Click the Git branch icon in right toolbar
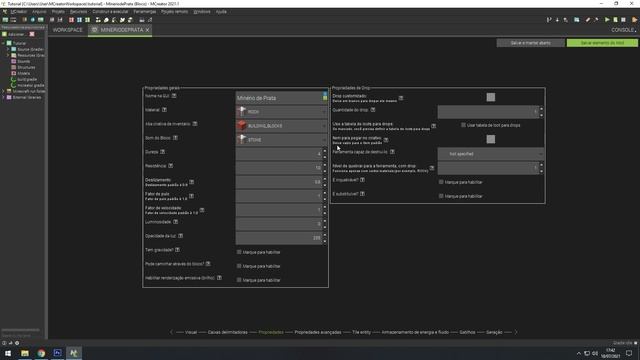Screen dimensions: 640x360 pyautogui.click(x=549, y=20)
